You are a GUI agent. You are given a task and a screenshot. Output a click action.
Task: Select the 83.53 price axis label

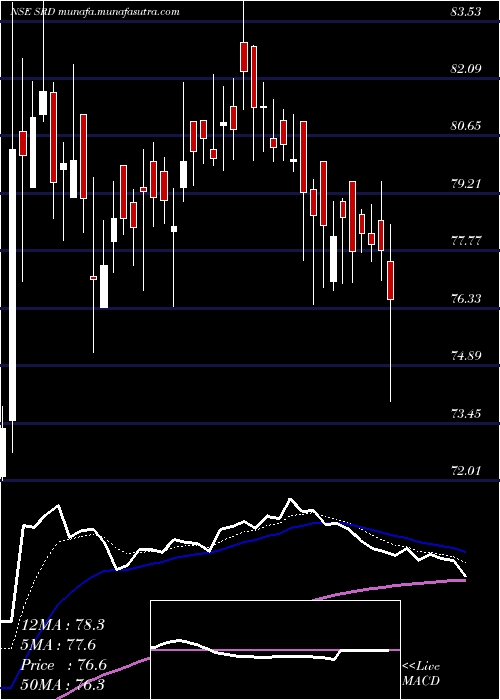click(466, 12)
